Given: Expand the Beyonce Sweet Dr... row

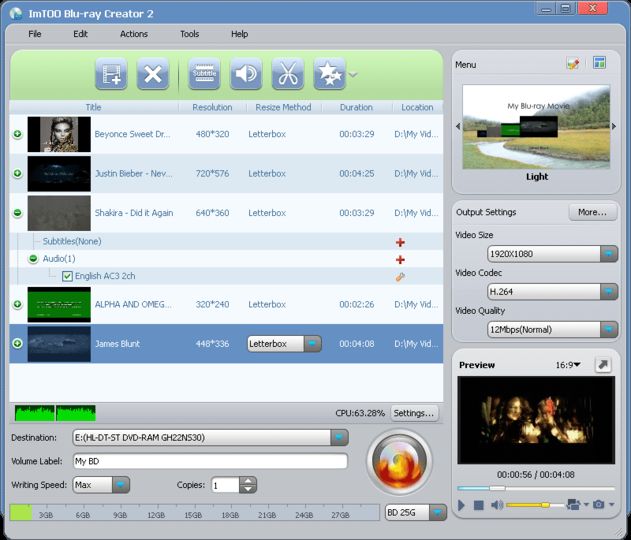Looking at the screenshot, I should [x=17, y=134].
